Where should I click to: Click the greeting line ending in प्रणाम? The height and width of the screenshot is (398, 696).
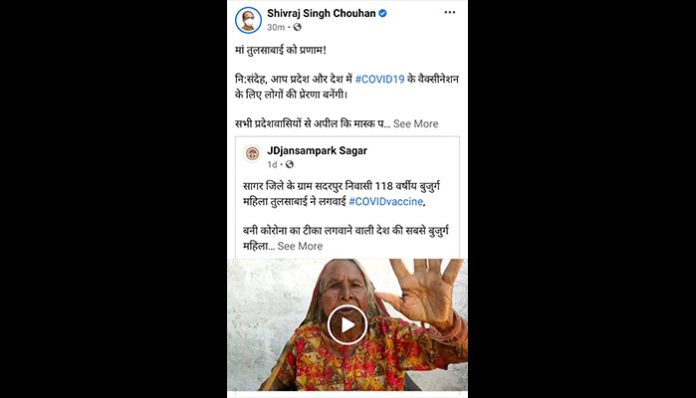[281, 50]
